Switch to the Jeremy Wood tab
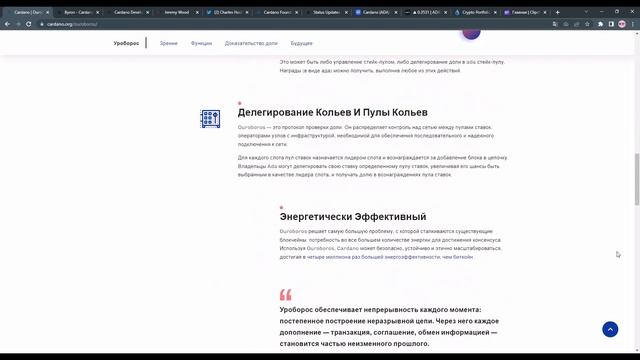Viewport: 640px width, 360px height. coord(176,12)
